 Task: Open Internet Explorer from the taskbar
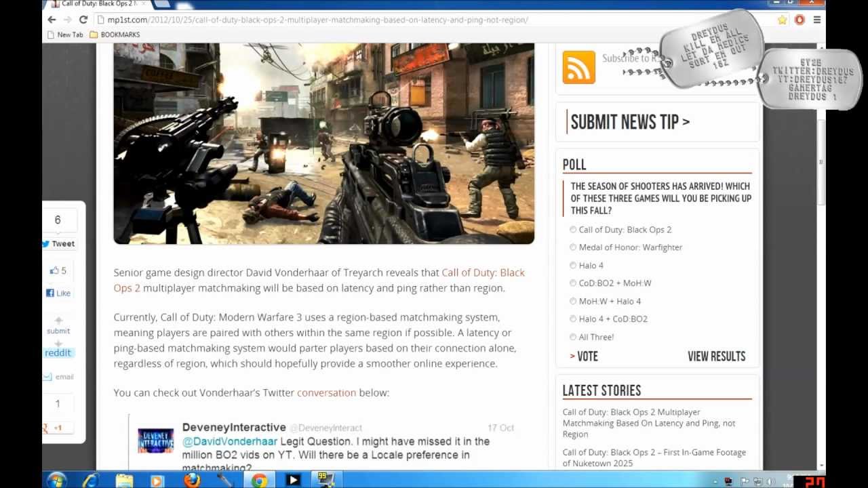coord(90,480)
